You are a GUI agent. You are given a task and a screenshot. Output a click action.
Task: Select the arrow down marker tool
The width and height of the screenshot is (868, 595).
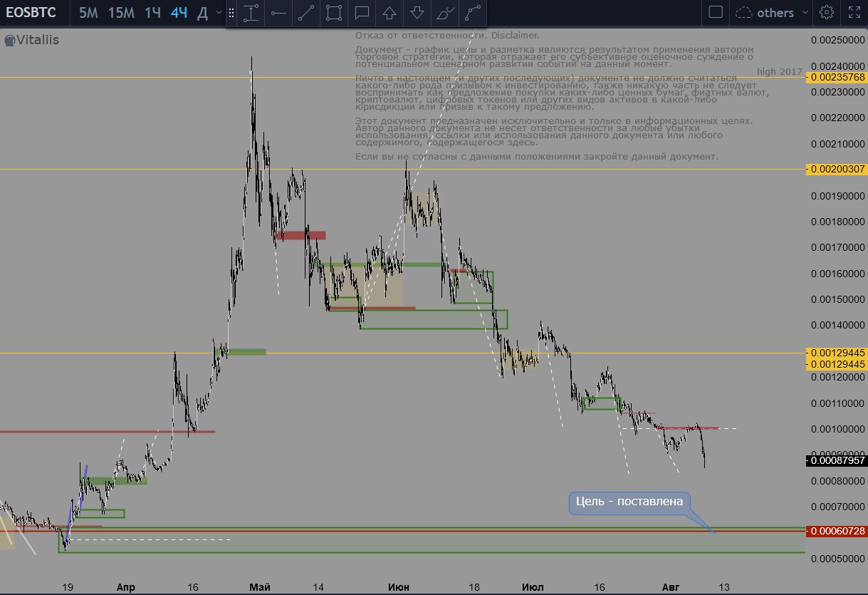(x=417, y=13)
